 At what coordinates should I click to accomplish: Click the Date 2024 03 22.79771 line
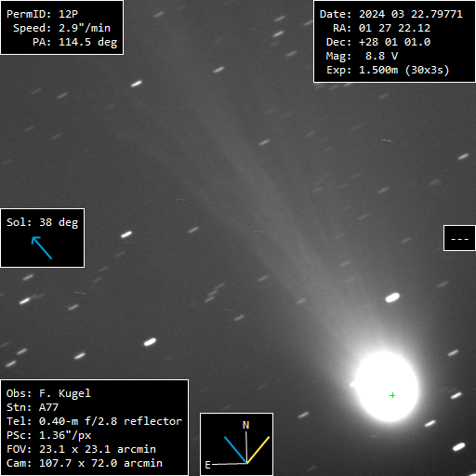[x=391, y=14]
